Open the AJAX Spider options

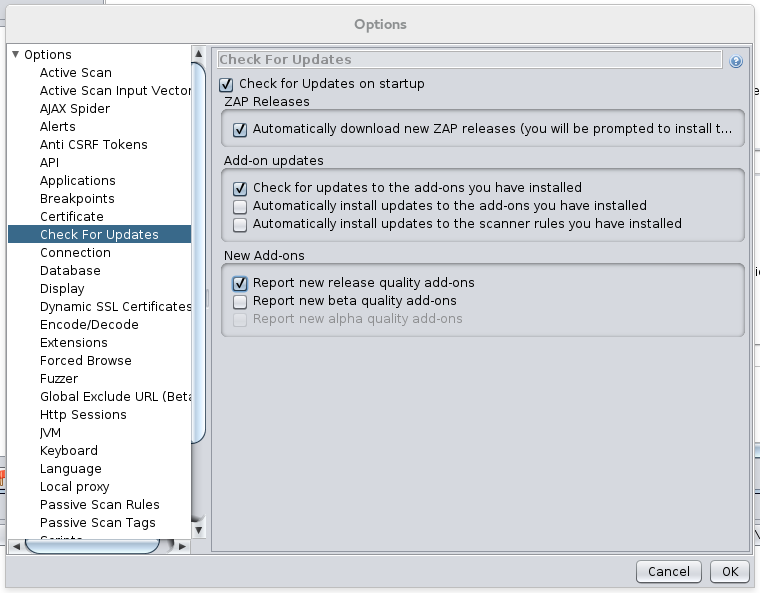[x=75, y=109]
